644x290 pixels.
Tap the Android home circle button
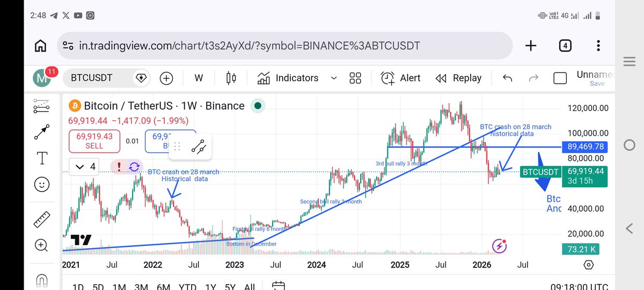tap(630, 145)
